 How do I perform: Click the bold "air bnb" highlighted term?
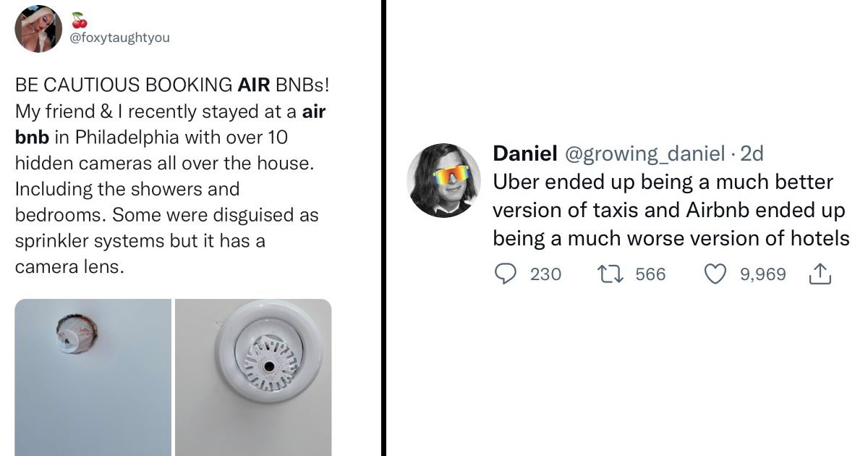pos(314,112)
